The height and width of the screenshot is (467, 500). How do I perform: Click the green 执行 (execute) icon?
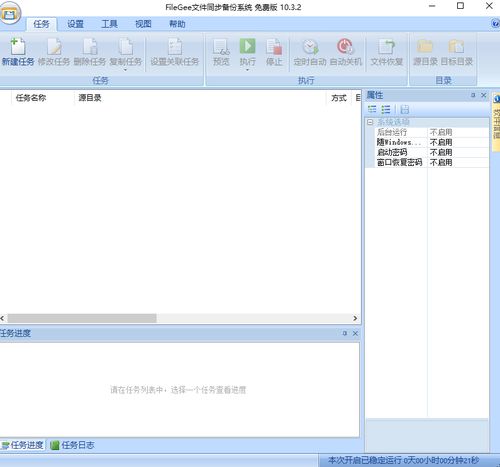coord(247,46)
